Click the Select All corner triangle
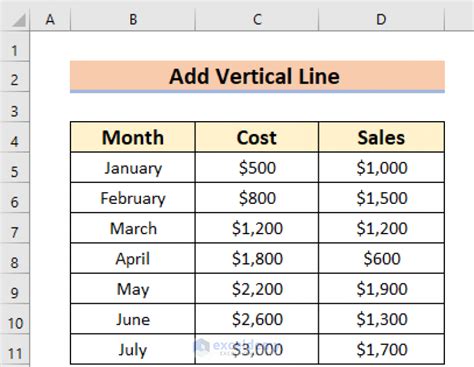474x367 pixels. tap(18, 20)
